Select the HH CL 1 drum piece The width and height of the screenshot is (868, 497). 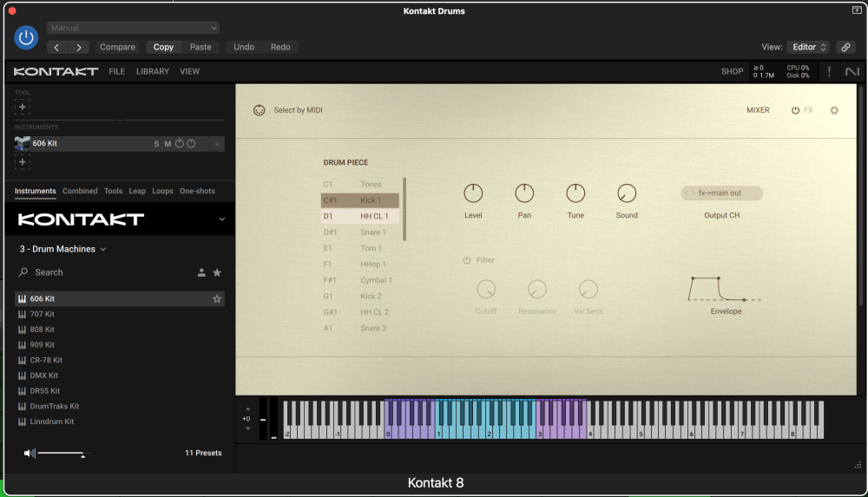coord(360,216)
